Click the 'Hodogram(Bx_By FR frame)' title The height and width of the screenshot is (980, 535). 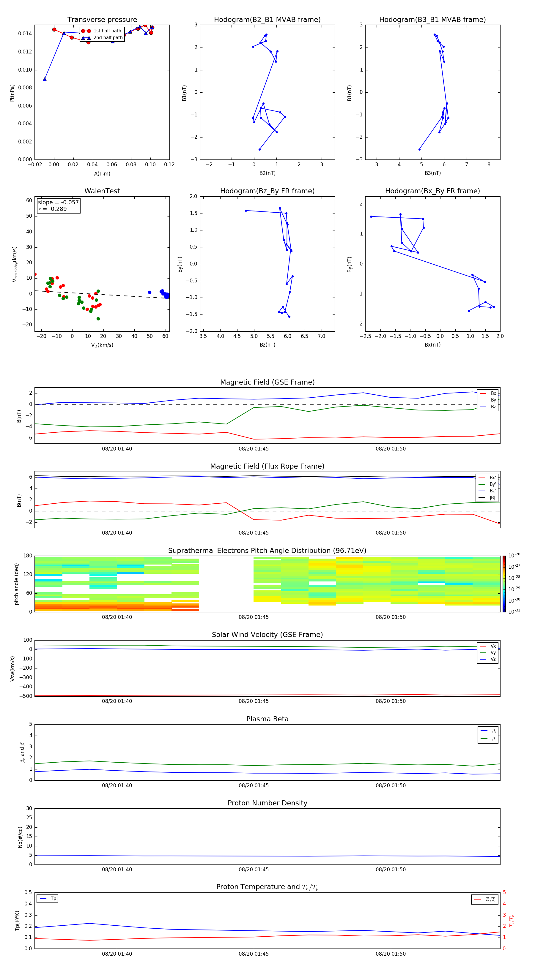click(x=432, y=191)
